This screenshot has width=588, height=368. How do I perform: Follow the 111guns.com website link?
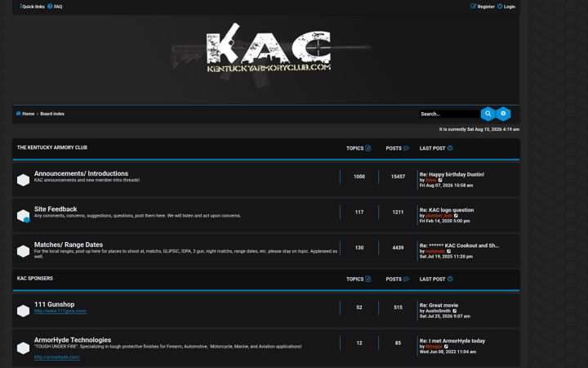pyautogui.click(x=60, y=311)
